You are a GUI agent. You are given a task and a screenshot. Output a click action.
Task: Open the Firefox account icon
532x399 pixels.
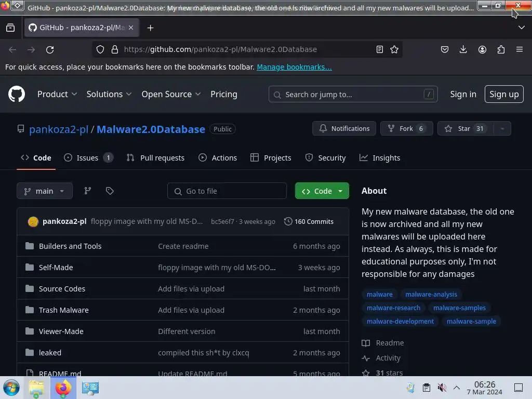click(x=482, y=49)
